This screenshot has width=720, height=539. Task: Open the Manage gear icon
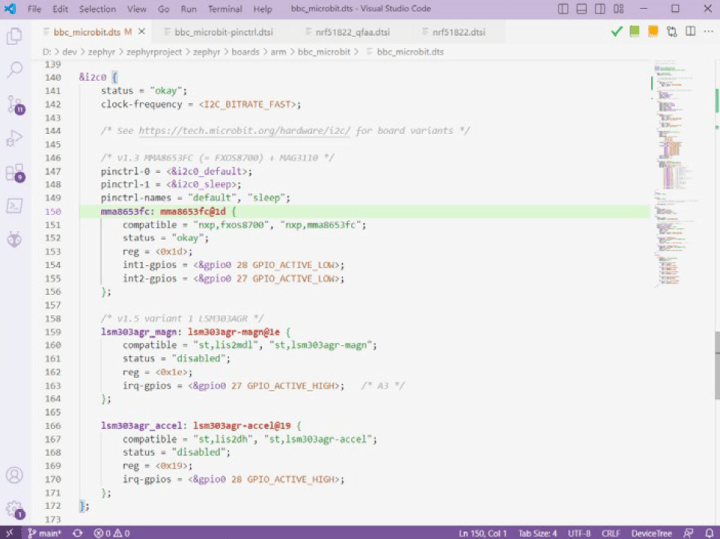click(15, 508)
